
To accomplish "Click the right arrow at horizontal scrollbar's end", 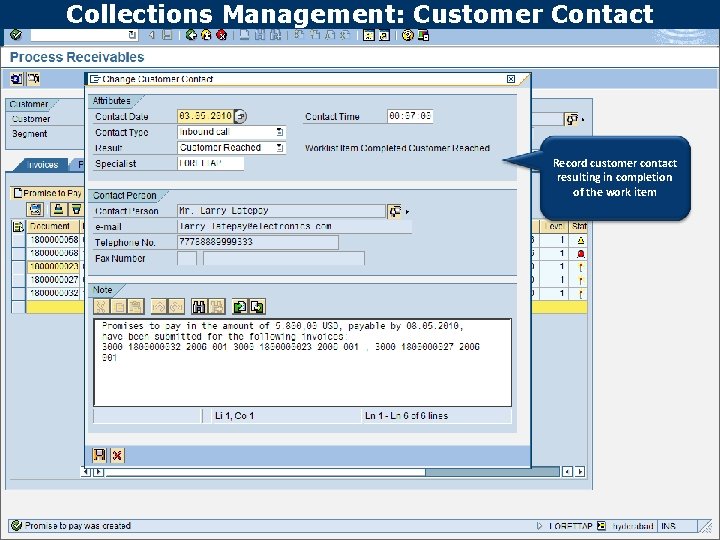I will pyautogui.click(x=580, y=472).
